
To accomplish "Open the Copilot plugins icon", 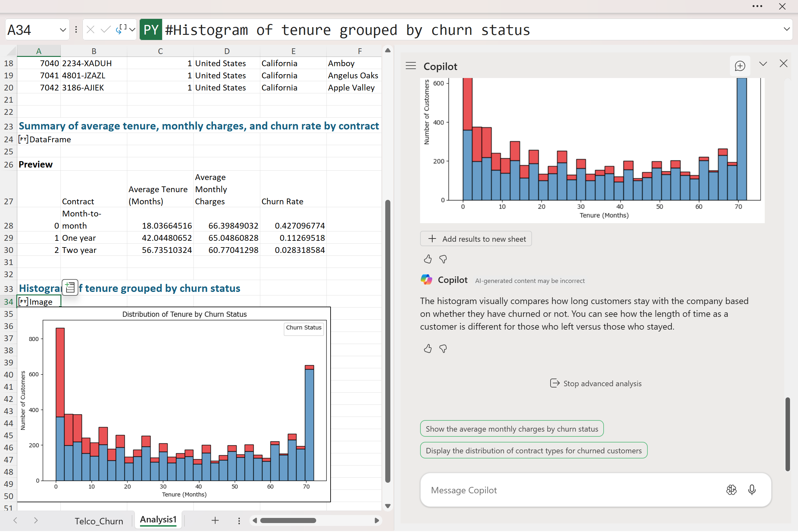I will pyautogui.click(x=731, y=489).
